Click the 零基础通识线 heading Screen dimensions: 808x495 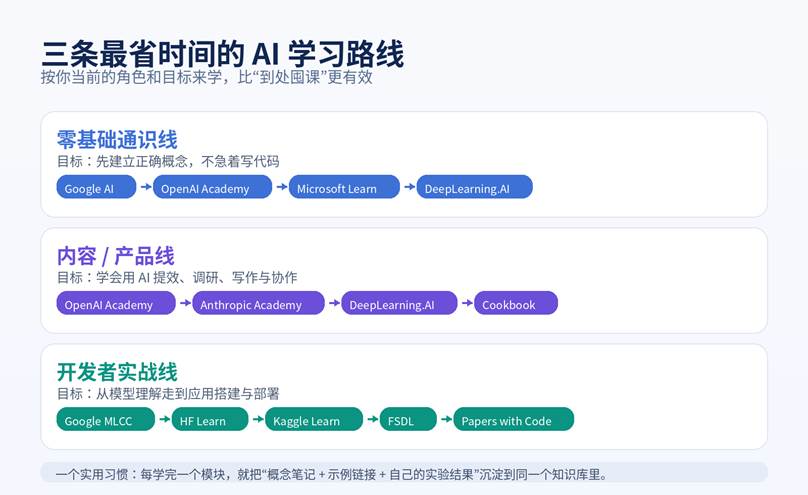point(117,139)
